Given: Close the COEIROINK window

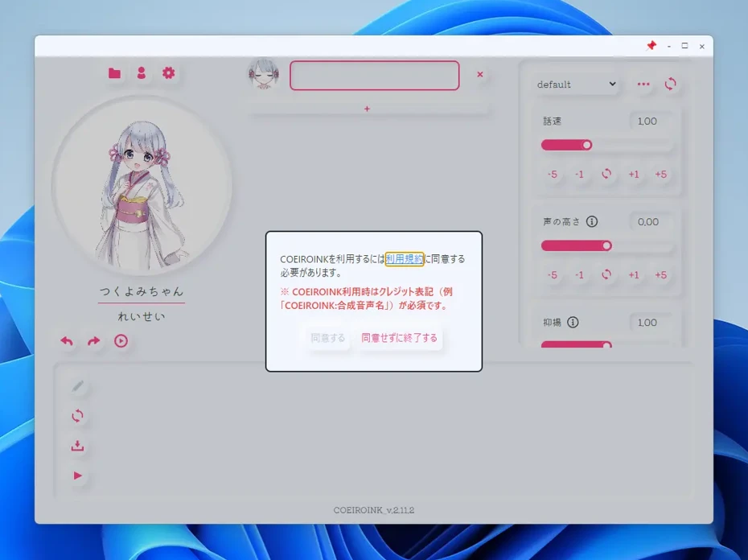Looking at the screenshot, I should click(701, 47).
